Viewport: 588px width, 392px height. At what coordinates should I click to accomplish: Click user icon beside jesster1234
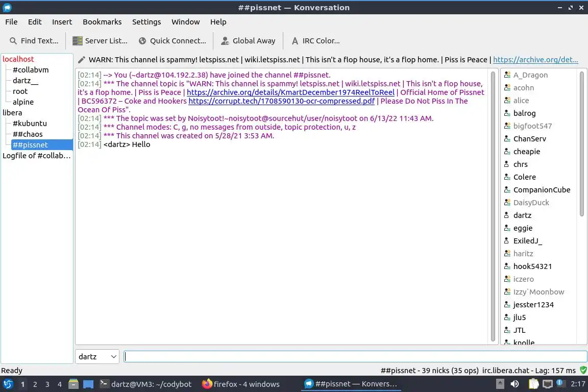tap(507, 305)
